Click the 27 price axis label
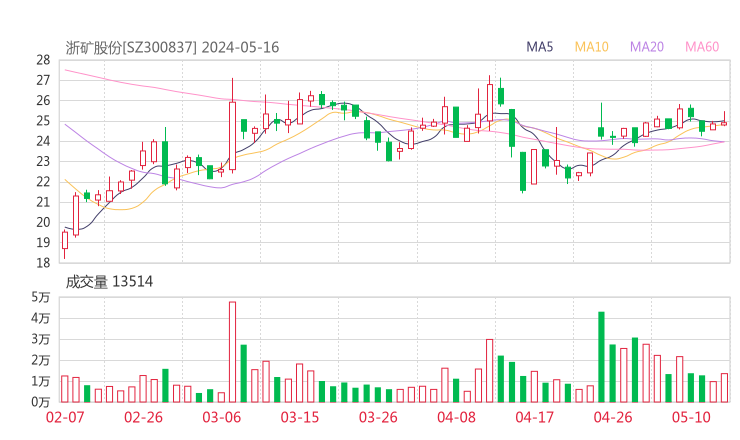 (x=43, y=80)
